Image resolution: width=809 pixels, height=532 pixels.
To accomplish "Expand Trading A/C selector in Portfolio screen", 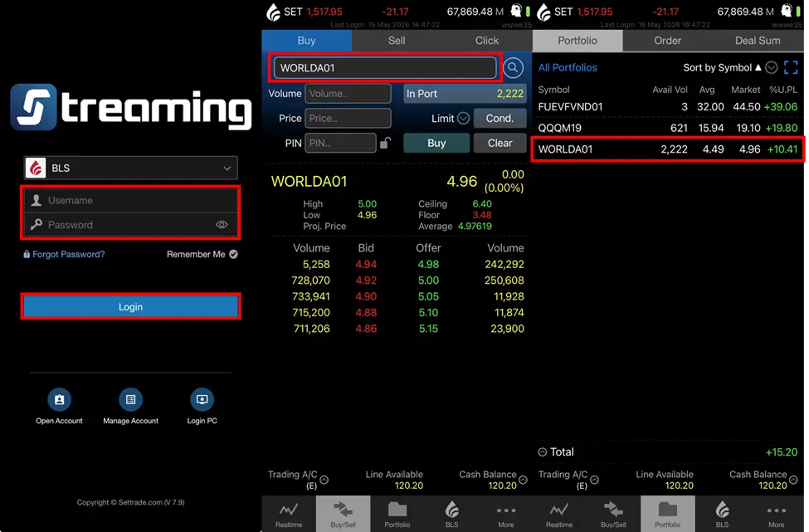I will pyautogui.click(x=594, y=480).
